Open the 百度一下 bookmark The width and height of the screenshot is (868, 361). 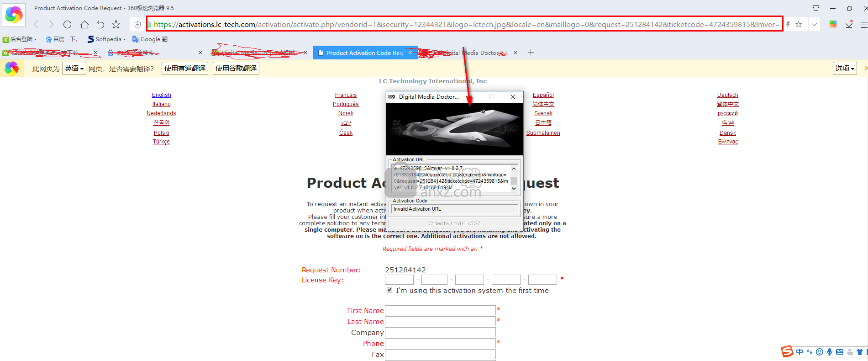(x=62, y=39)
